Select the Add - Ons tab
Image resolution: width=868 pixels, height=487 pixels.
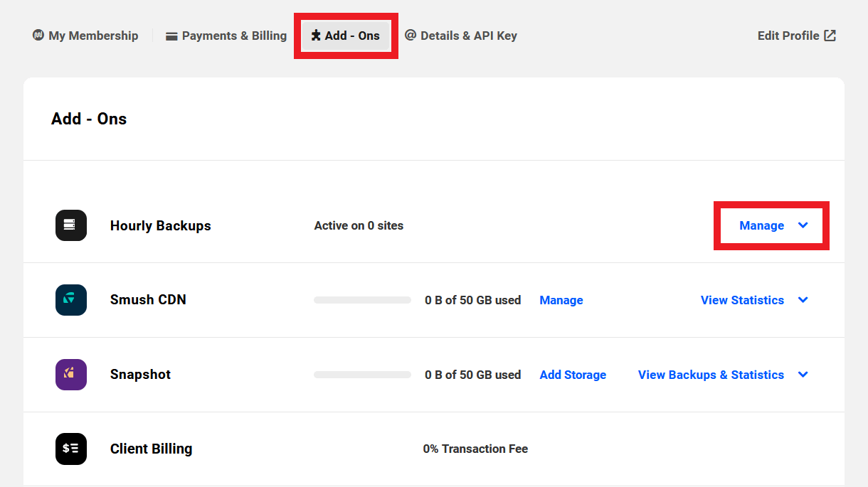point(346,36)
